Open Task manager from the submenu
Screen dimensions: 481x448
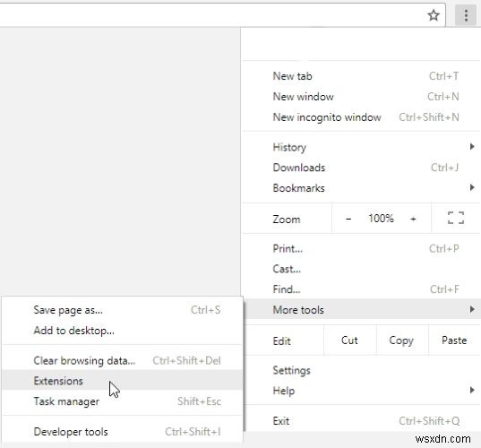point(122,401)
